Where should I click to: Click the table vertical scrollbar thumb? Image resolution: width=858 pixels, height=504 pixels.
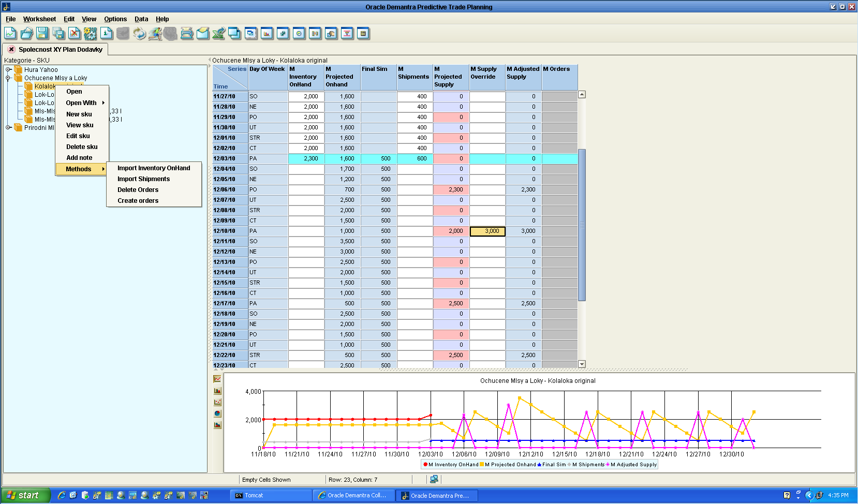coord(582,225)
